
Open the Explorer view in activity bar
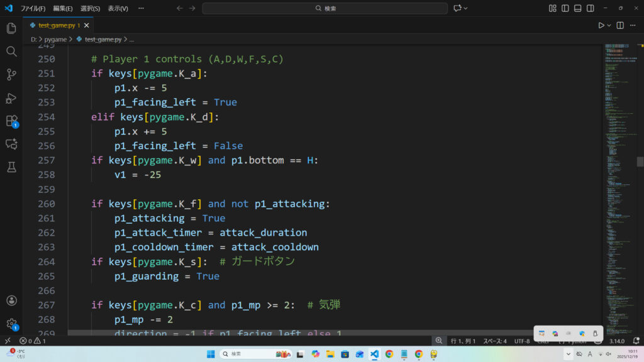point(11,28)
